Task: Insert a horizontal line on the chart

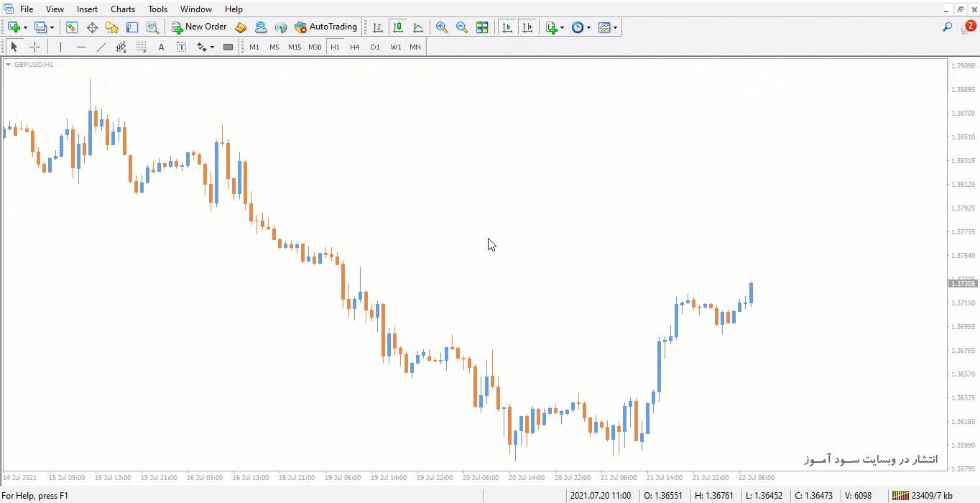Action: pyautogui.click(x=81, y=47)
